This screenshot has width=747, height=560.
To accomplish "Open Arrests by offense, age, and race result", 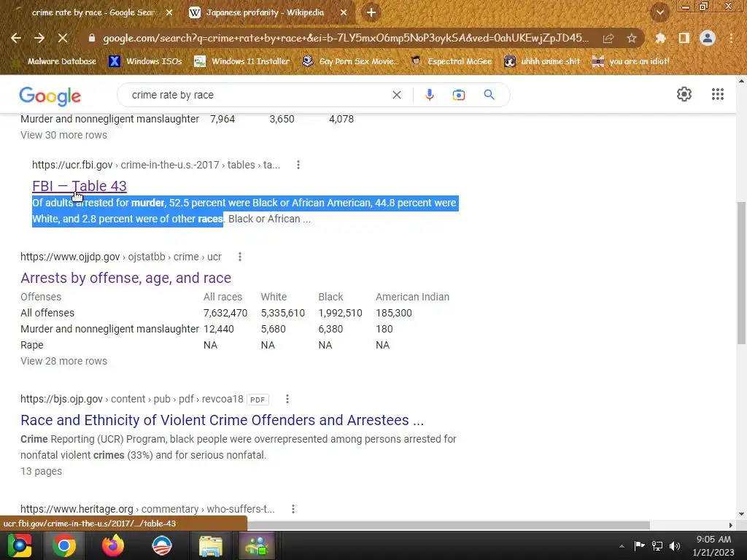I will tap(125, 278).
